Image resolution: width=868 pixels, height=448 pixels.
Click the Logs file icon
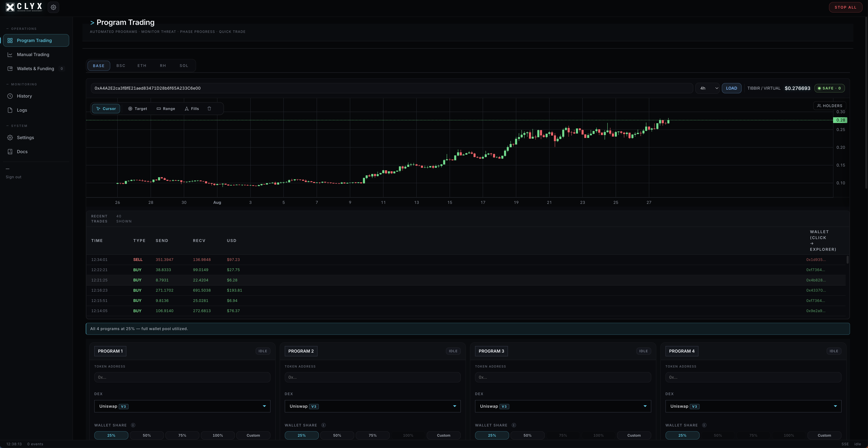(x=10, y=110)
